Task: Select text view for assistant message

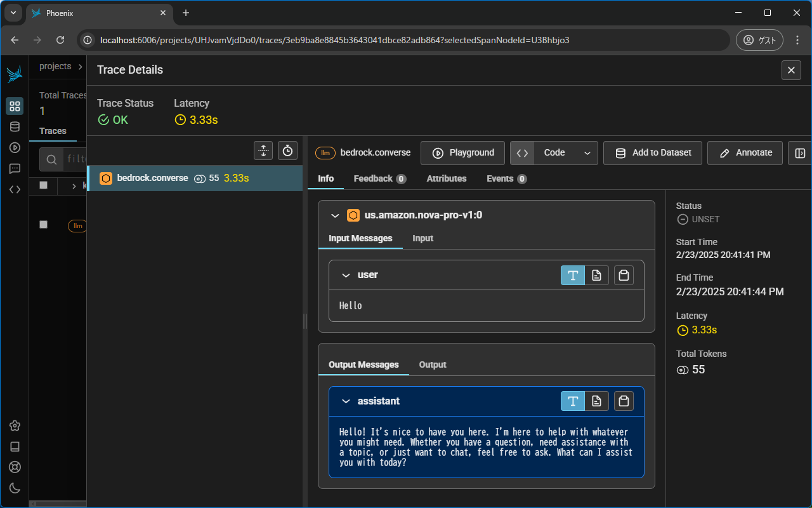Action: click(573, 401)
